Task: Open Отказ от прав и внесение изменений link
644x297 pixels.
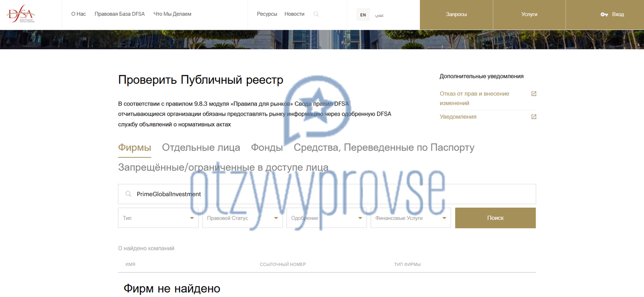Action: coord(474,98)
